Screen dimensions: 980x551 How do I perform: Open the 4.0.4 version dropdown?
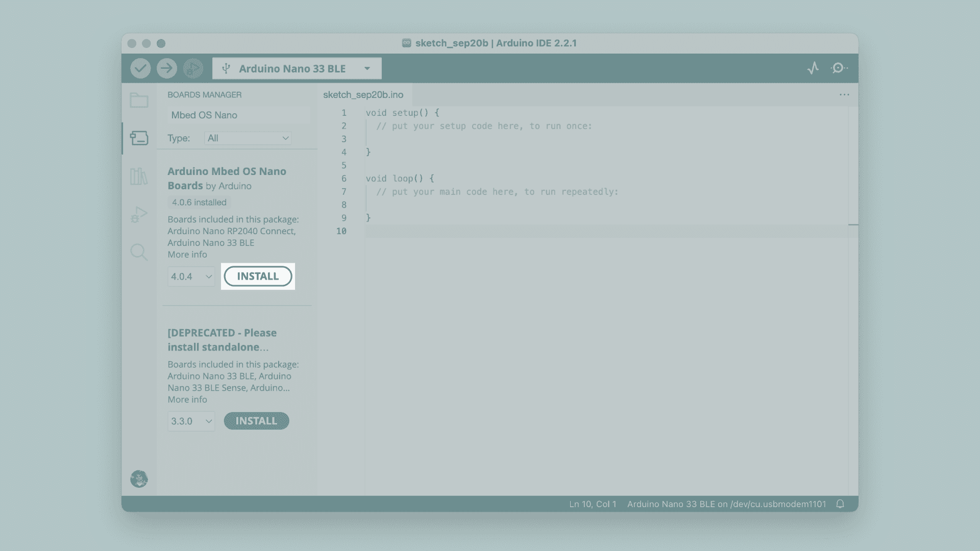[x=191, y=277]
